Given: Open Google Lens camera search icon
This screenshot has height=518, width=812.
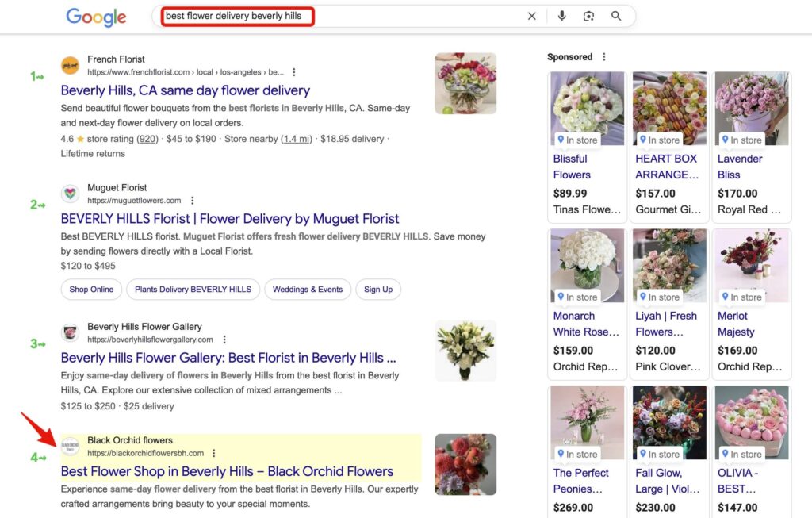Looking at the screenshot, I should click(x=588, y=16).
